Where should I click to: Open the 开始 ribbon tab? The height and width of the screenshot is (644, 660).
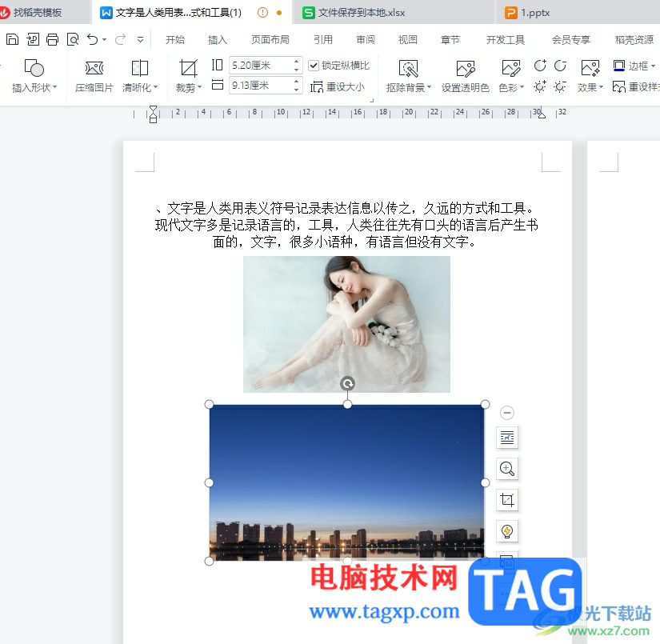point(175,39)
